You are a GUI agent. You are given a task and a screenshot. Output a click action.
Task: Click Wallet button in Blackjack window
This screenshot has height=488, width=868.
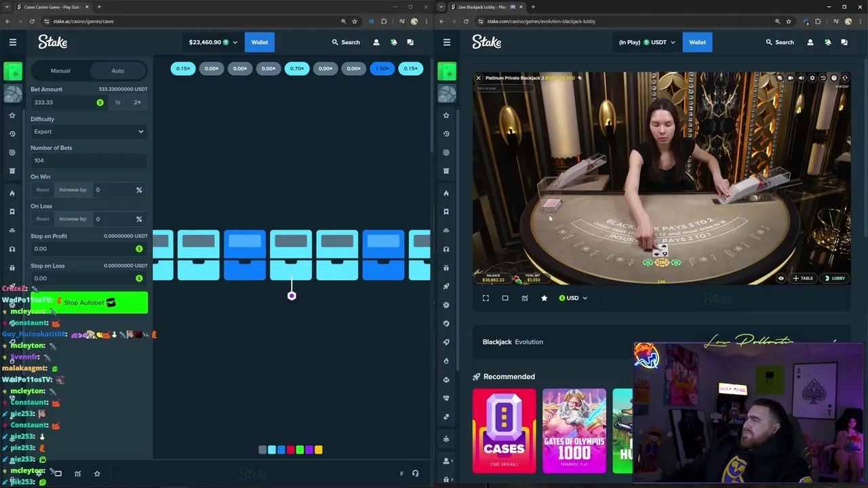[697, 42]
